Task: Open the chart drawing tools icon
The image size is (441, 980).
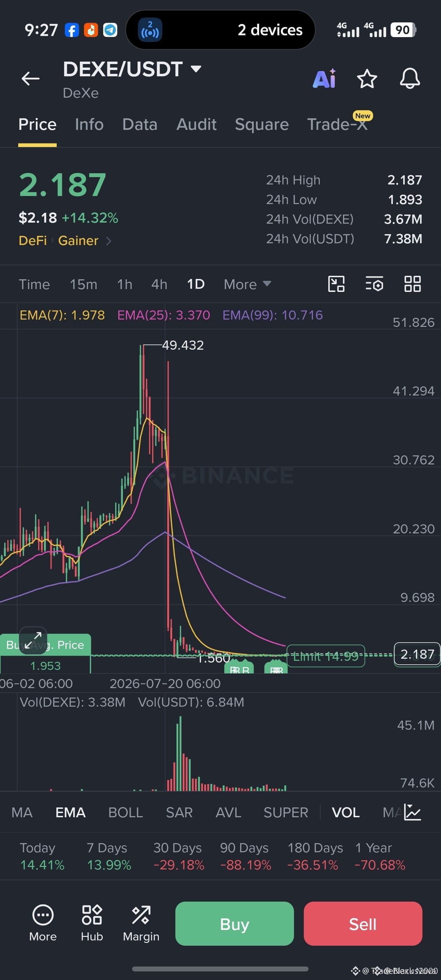Action: coord(336,284)
